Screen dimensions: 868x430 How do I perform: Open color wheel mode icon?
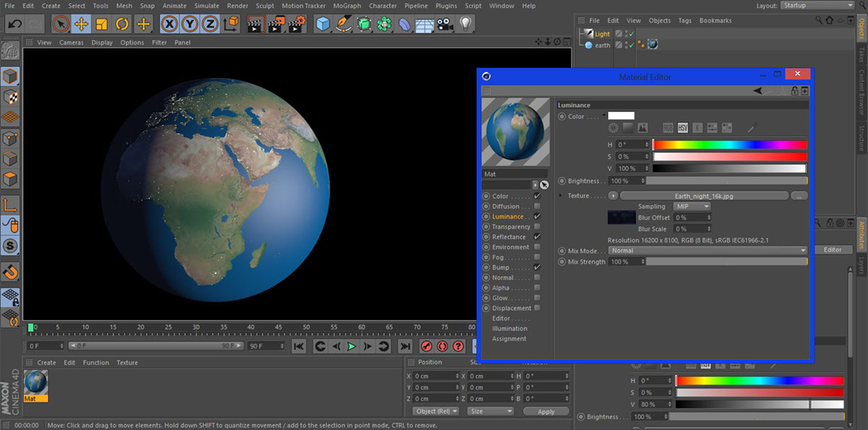point(613,128)
